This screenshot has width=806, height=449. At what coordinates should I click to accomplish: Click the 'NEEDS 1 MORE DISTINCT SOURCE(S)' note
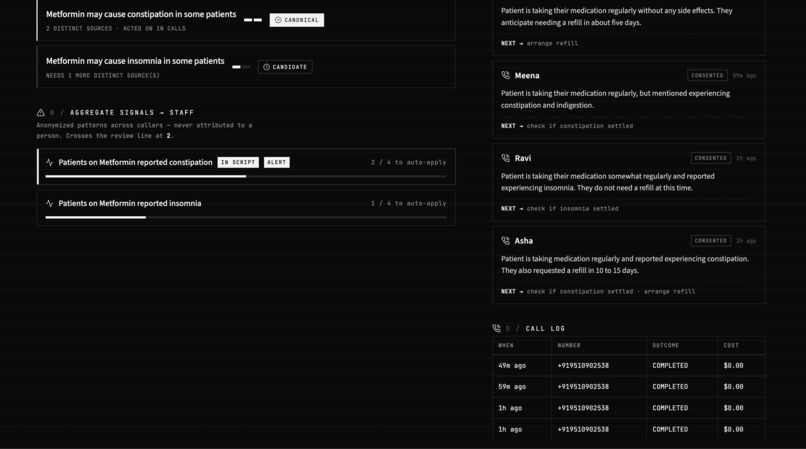coord(103,76)
